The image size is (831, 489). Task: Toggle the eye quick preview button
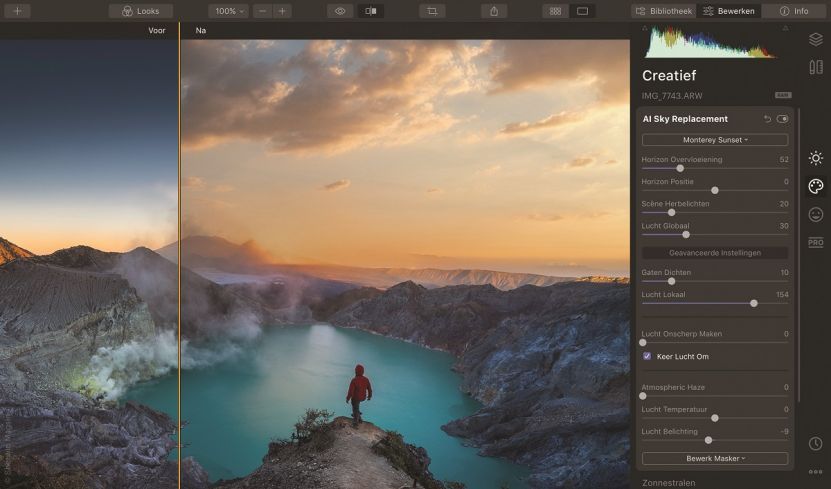click(x=341, y=11)
